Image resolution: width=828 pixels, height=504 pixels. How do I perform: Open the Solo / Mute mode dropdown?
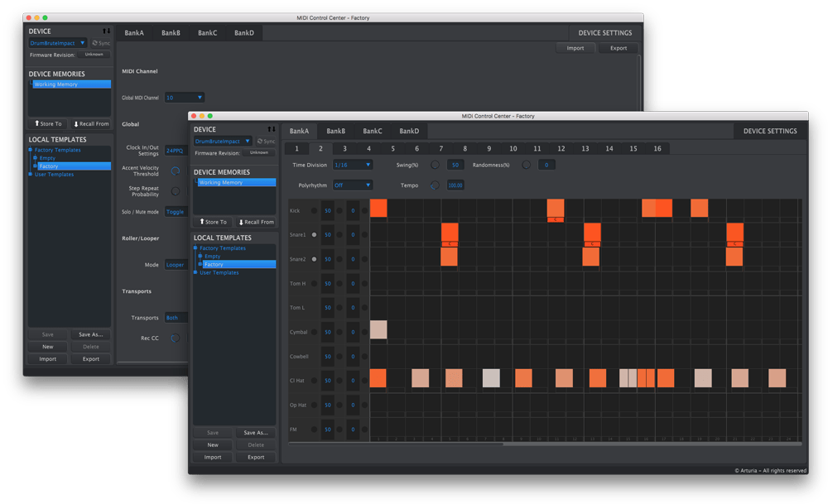176,212
